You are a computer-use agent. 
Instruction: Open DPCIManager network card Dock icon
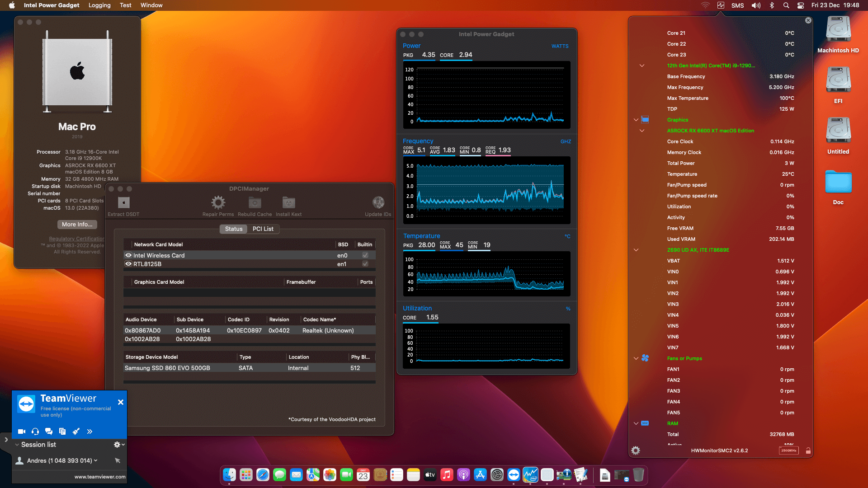point(564,475)
